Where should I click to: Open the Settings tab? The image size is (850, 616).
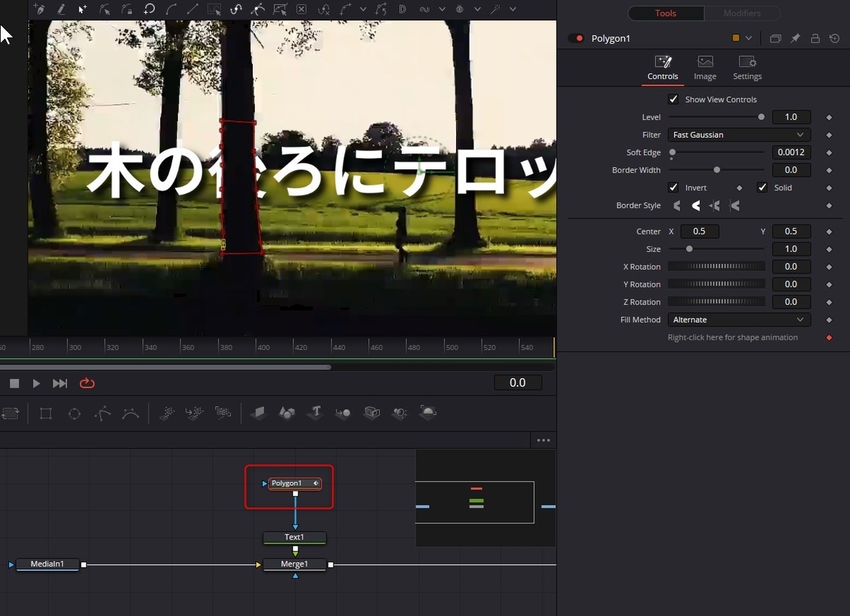pyautogui.click(x=747, y=69)
